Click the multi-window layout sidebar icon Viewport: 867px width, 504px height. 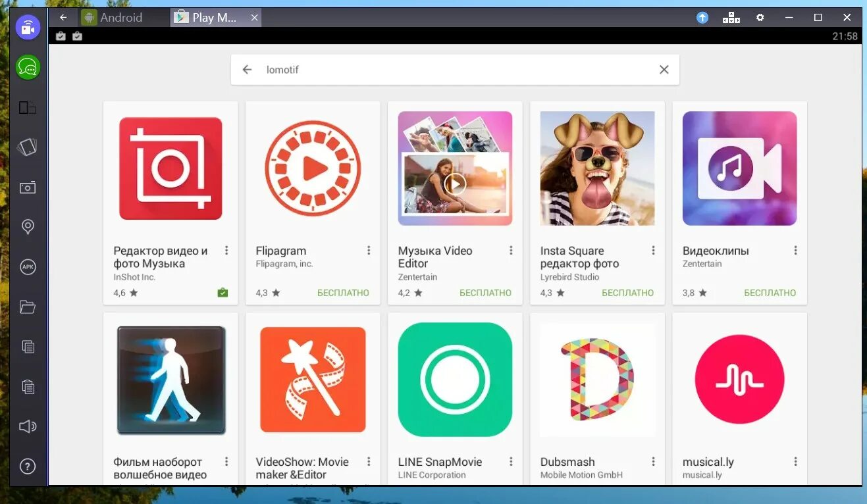(x=28, y=108)
